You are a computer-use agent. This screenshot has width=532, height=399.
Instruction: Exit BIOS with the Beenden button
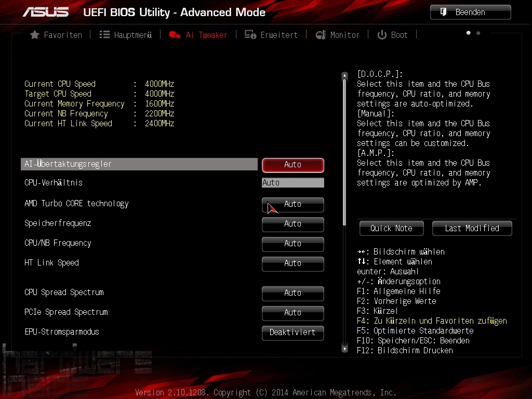tap(471, 12)
